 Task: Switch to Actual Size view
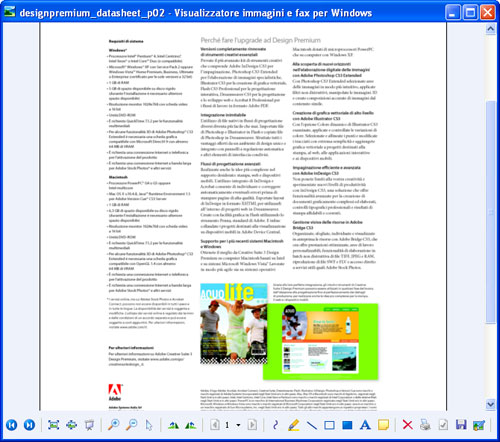[72, 425]
